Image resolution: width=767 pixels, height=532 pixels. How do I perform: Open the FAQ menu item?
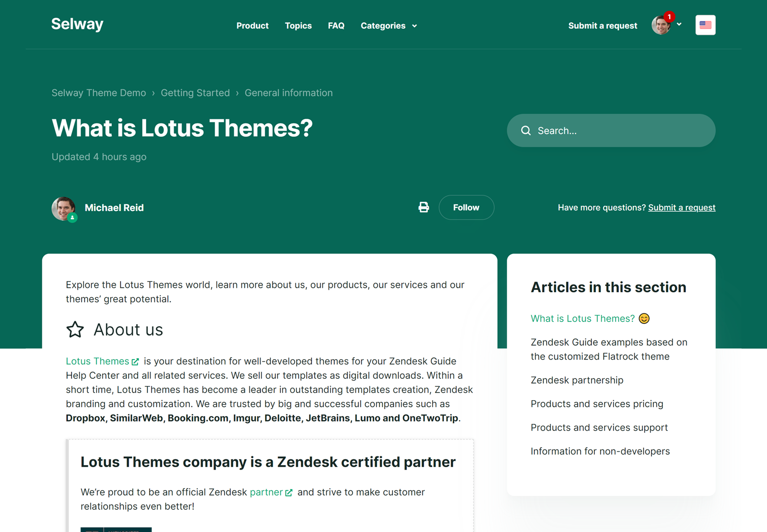[x=336, y=26]
